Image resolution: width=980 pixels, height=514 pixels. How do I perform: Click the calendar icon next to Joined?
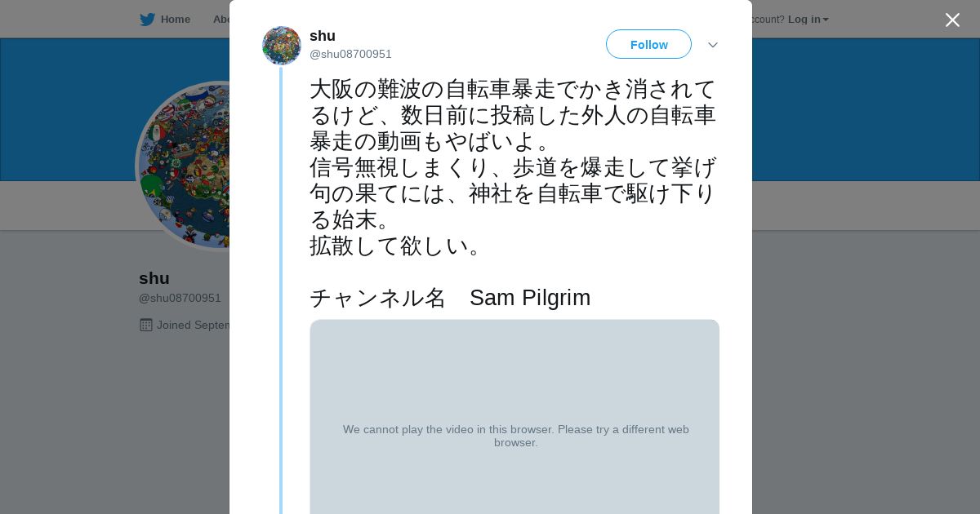(x=146, y=325)
